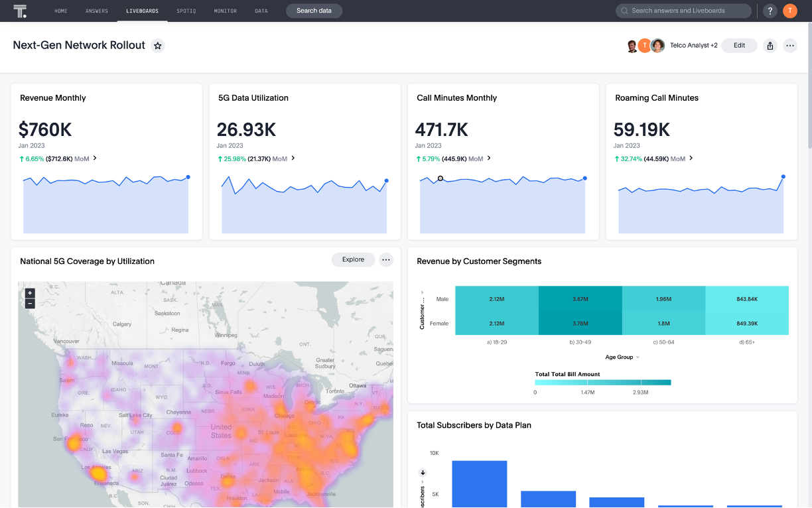Click the first collaborator avatar photo

pos(632,46)
